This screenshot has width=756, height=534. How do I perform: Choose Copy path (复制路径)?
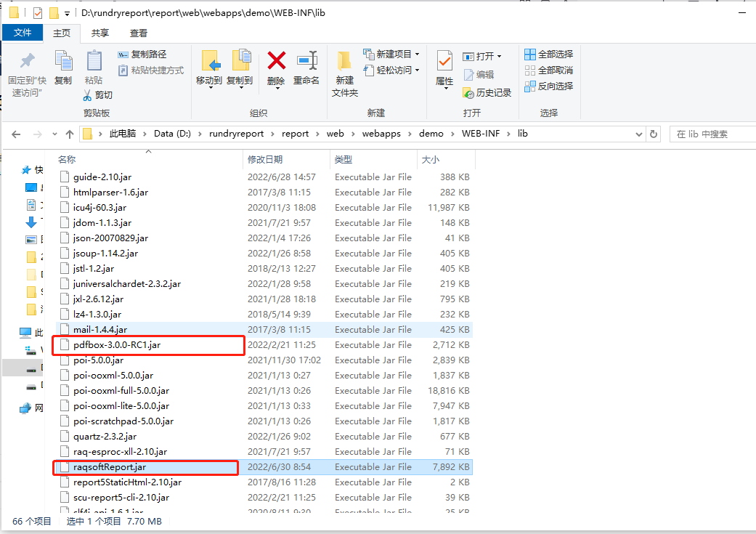(x=143, y=54)
